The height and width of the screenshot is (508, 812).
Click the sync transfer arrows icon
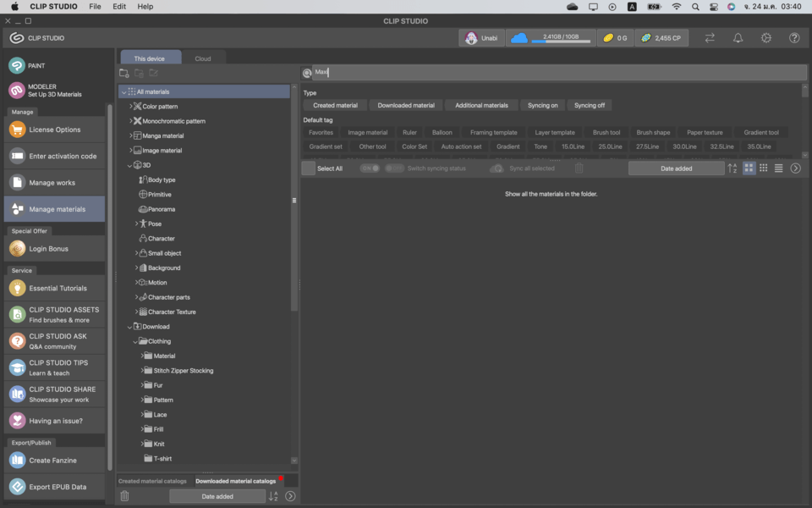coord(710,38)
